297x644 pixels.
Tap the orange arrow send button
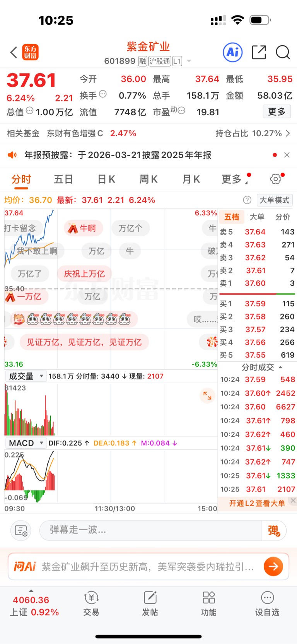[273, 567]
